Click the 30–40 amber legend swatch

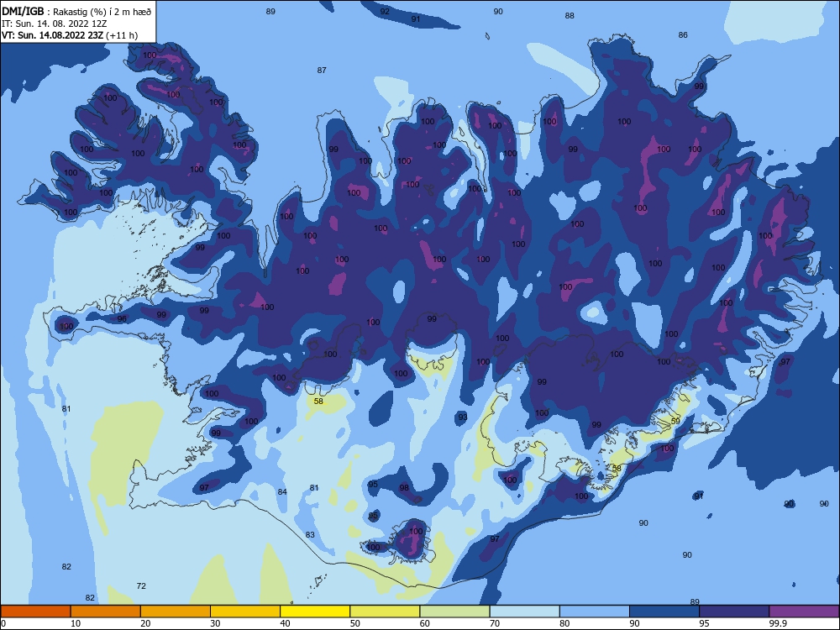click(x=245, y=612)
